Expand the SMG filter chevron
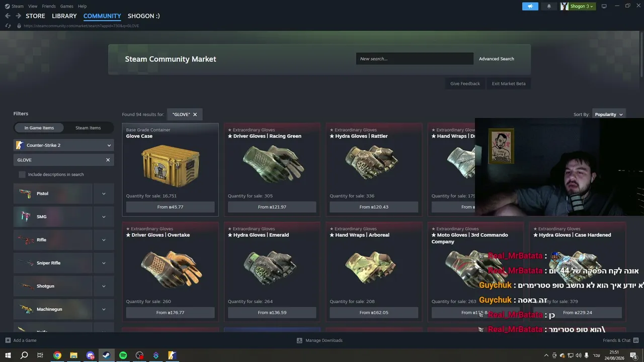 pyautogui.click(x=104, y=217)
